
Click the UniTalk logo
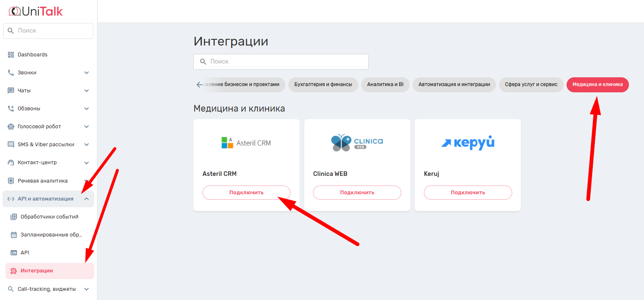pyautogui.click(x=36, y=11)
